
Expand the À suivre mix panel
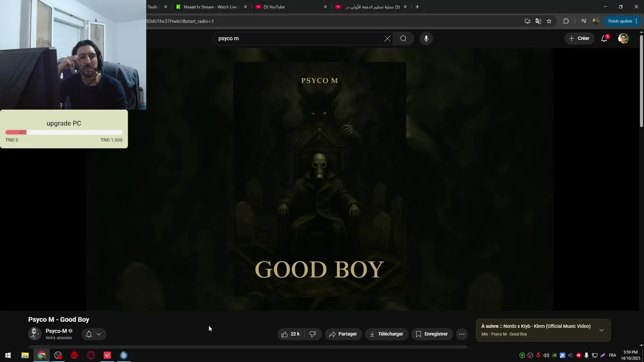(601, 330)
